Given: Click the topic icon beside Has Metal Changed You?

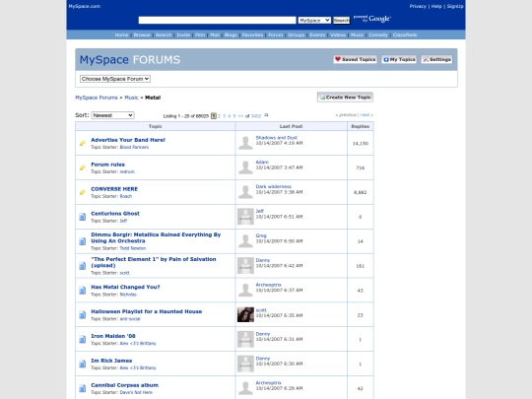Looking at the screenshot, I should pos(83,291).
